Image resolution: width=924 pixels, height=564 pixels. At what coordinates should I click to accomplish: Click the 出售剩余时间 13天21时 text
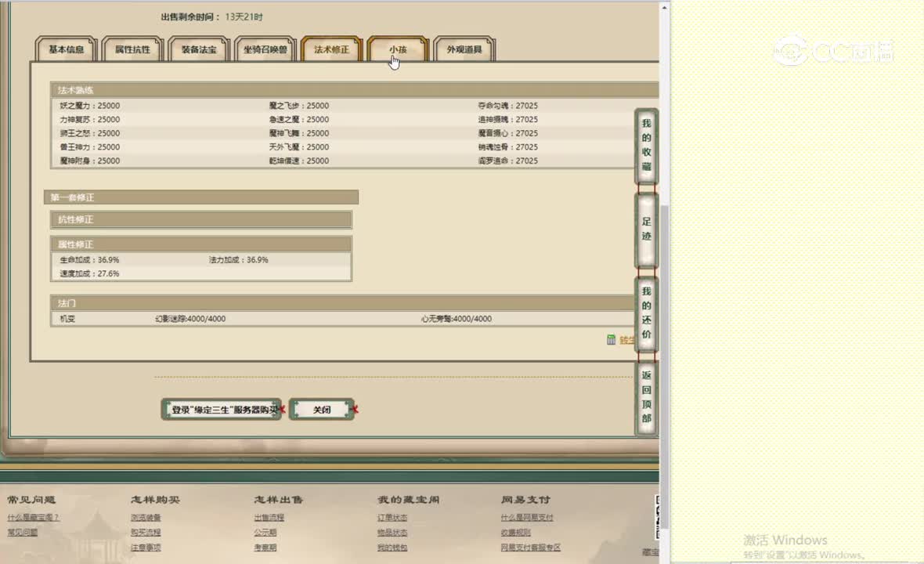(x=212, y=16)
